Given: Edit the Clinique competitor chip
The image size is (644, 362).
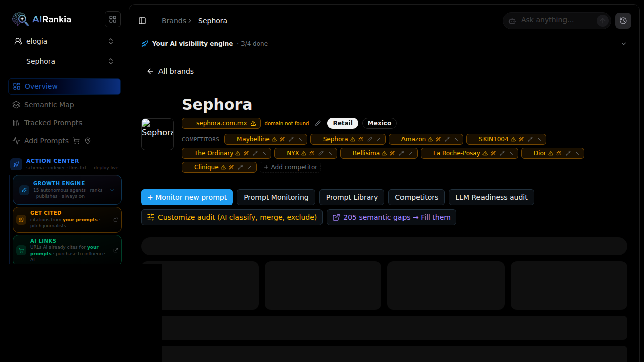Looking at the screenshot, I should coord(240,167).
